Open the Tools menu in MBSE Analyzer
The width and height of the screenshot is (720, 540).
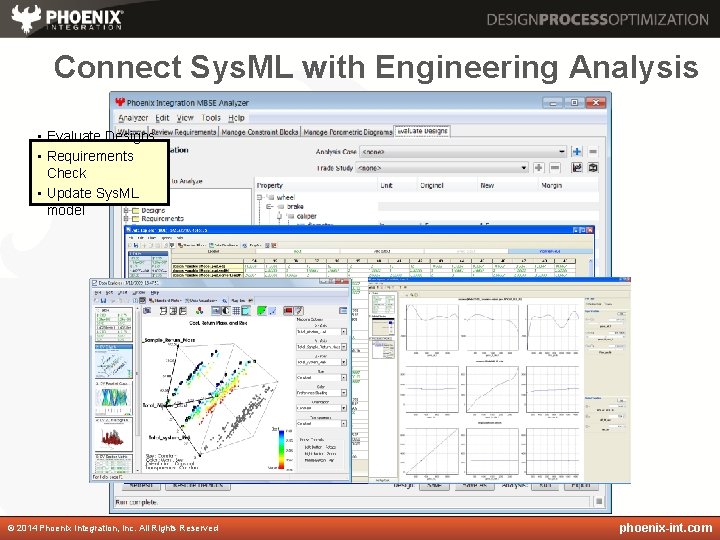point(211,118)
